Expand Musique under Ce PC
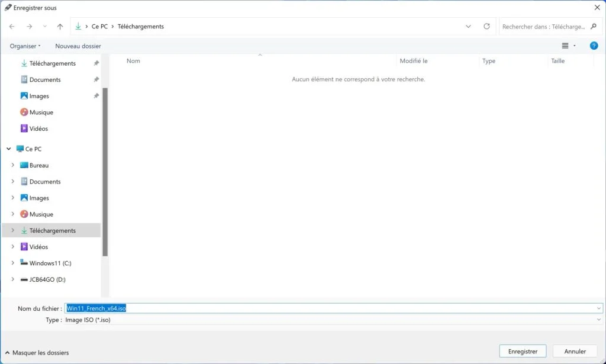The image size is (606, 364). [13, 214]
